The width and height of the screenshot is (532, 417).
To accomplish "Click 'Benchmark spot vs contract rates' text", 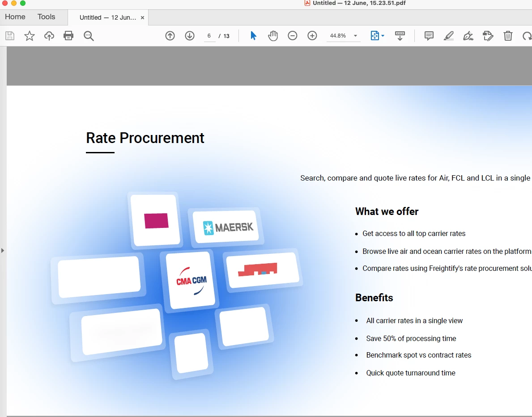I will pos(419,355).
